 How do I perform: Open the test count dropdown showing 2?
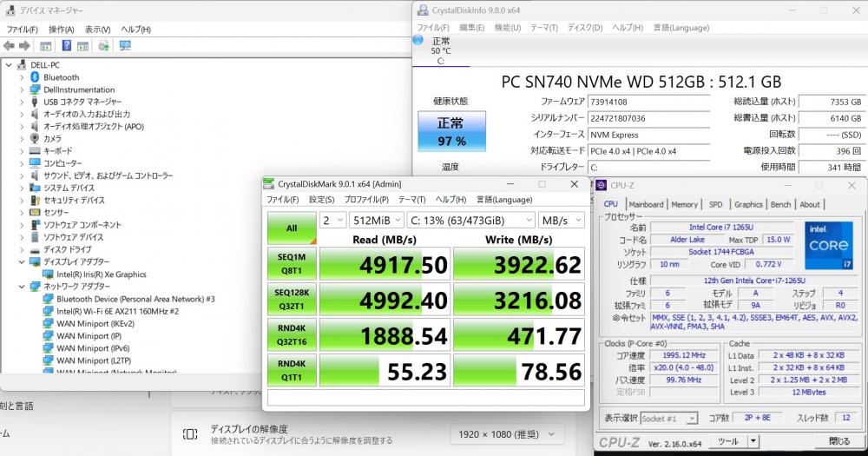click(x=332, y=221)
